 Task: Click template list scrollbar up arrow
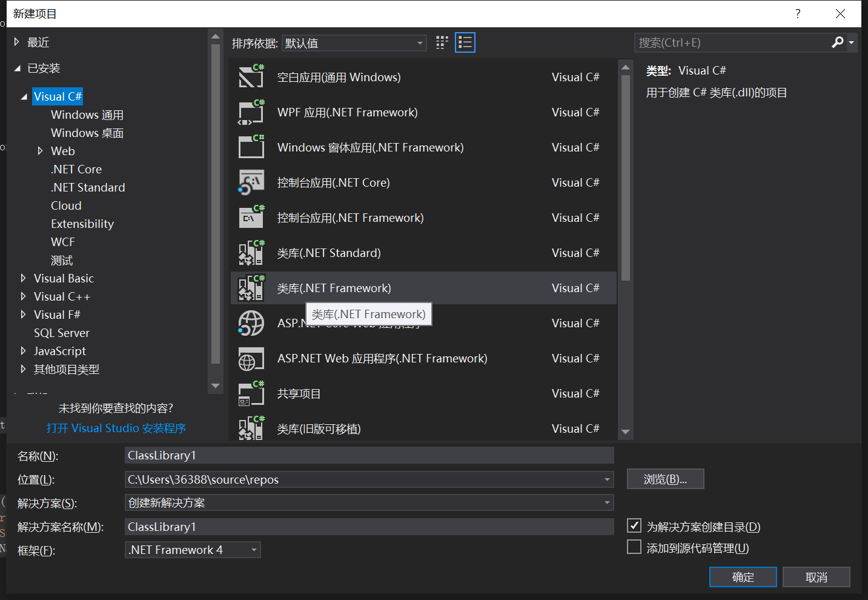tap(626, 67)
